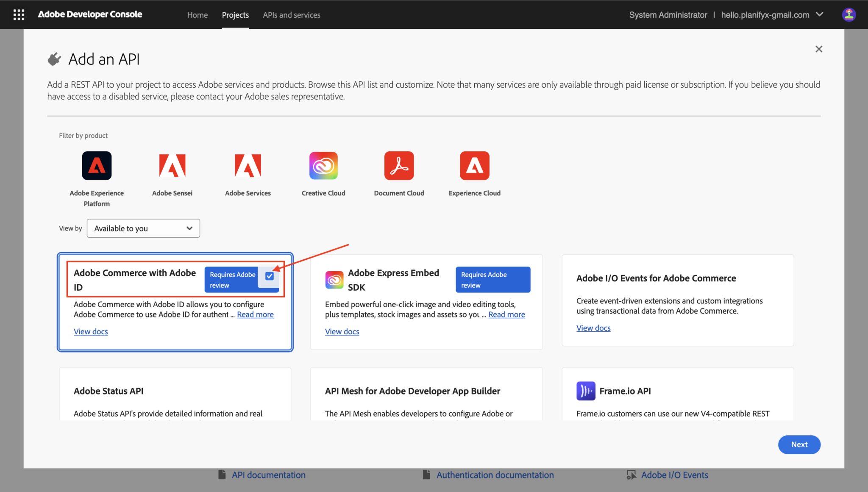The width and height of the screenshot is (868, 492).
Task: Filter by Document Cloud icon
Action: click(x=399, y=166)
